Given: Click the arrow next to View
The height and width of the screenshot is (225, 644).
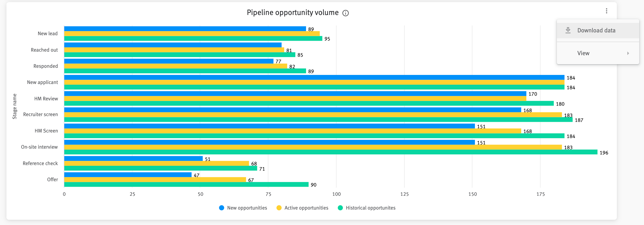Looking at the screenshot, I should pyautogui.click(x=629, y=53).
